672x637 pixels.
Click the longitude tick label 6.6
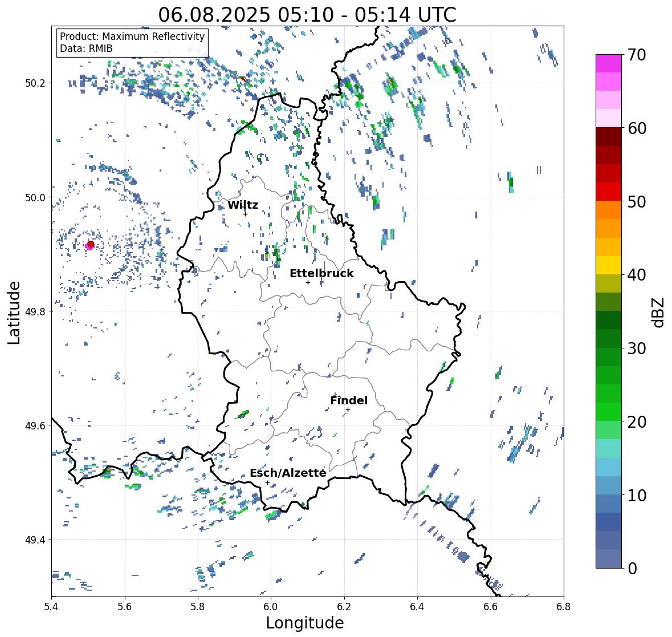491,607
